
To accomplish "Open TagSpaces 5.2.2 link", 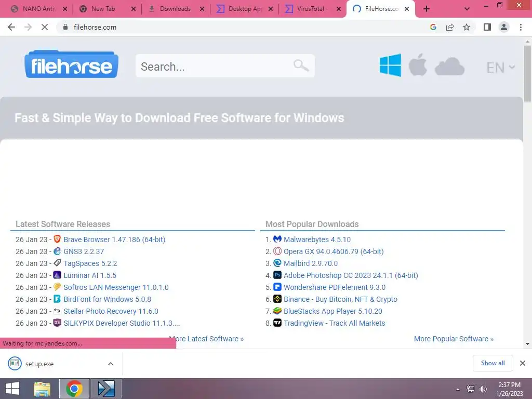I will pyautogui.click(x=90, y=263).
